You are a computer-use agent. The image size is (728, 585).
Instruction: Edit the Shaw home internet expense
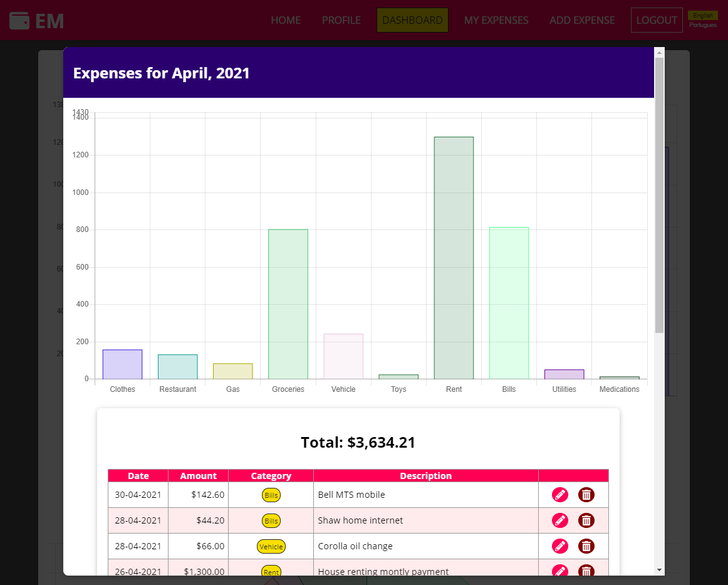(560, 520)
